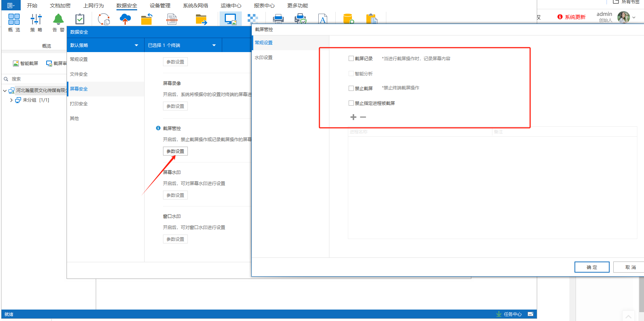Click the printer with green shield icon

301,18
